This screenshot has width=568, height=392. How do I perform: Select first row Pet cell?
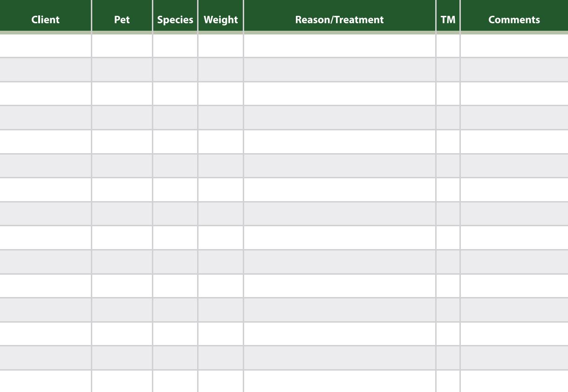pyautogui.click(x=122, y=46)
